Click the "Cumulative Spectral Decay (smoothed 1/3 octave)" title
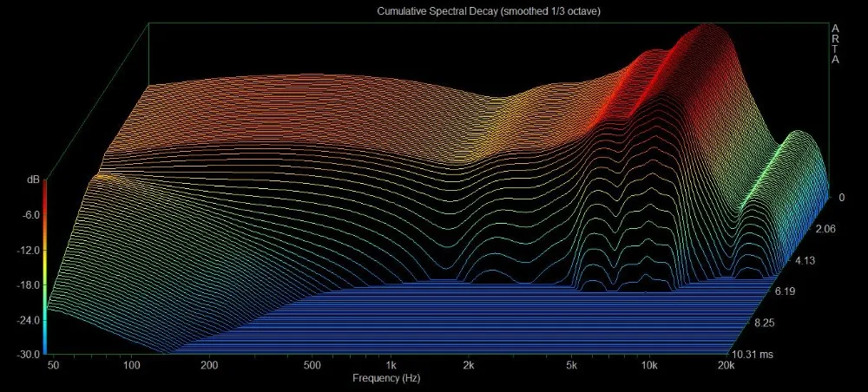The image size is (868, 392). click(489, 11)
